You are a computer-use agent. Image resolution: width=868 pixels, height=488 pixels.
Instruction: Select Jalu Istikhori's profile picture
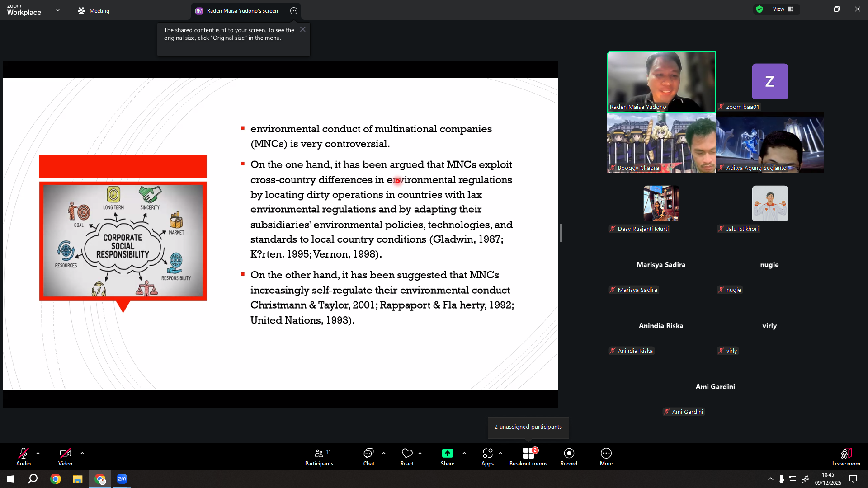pos(769,203)
